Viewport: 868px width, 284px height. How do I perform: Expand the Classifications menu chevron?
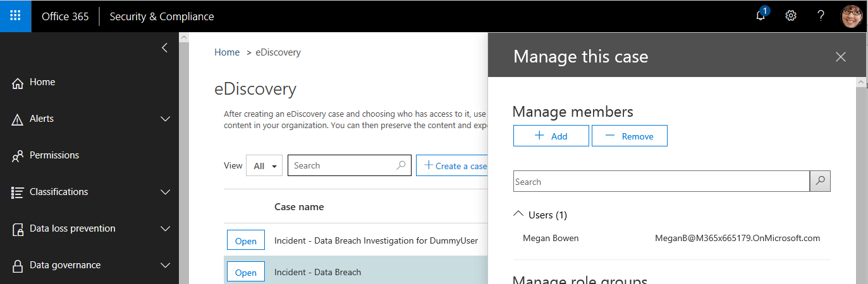point(165,192)
